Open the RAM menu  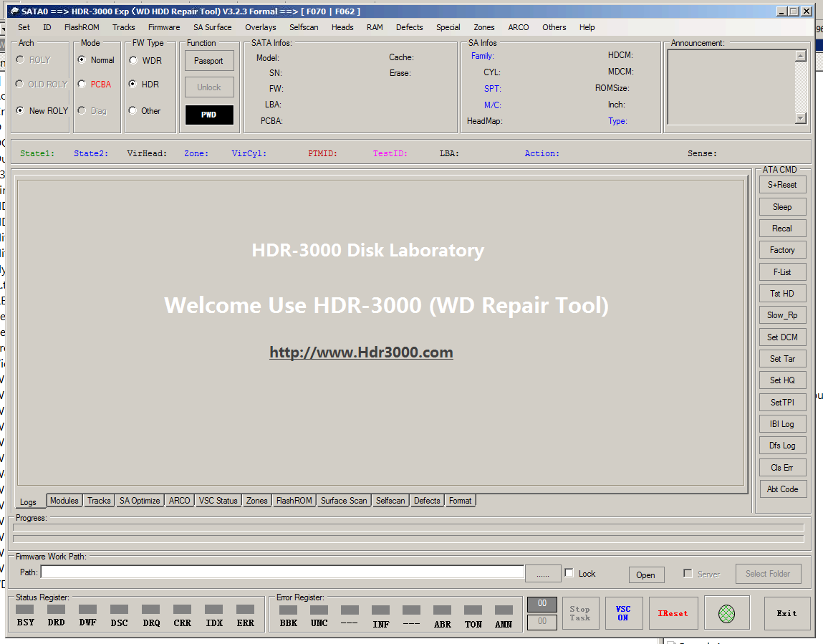[x=375, y=27]
